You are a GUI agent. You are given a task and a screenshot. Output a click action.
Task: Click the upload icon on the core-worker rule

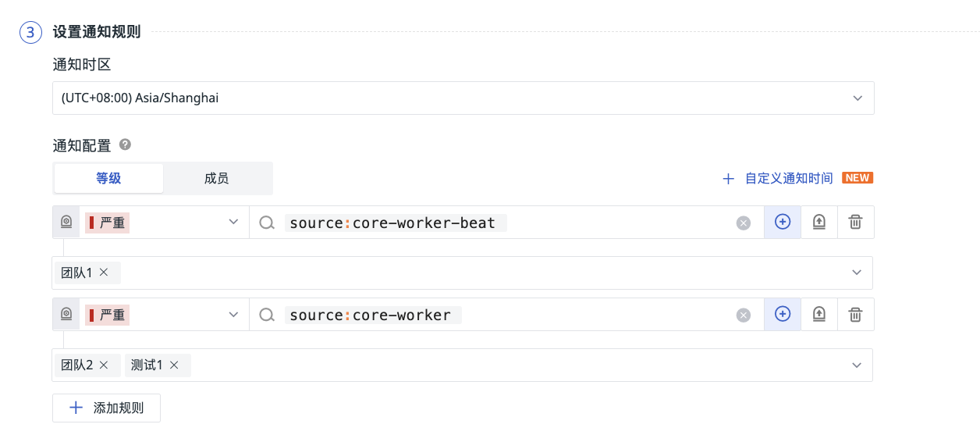[x=819, y=315]
